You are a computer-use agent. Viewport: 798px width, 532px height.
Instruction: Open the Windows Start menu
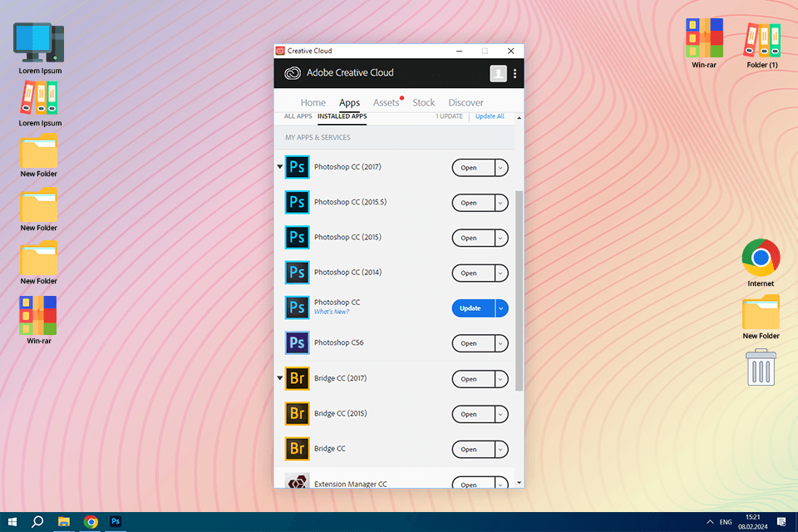[x=12, y=522]
